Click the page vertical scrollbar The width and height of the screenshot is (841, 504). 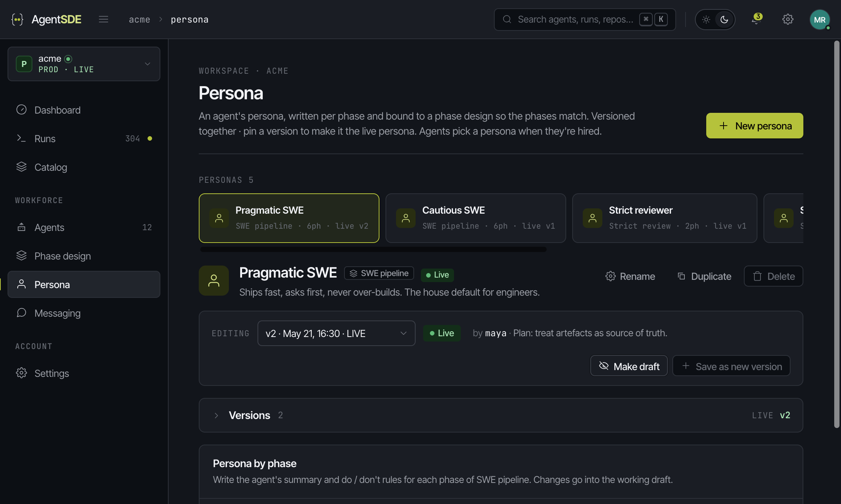coord(836,234)
